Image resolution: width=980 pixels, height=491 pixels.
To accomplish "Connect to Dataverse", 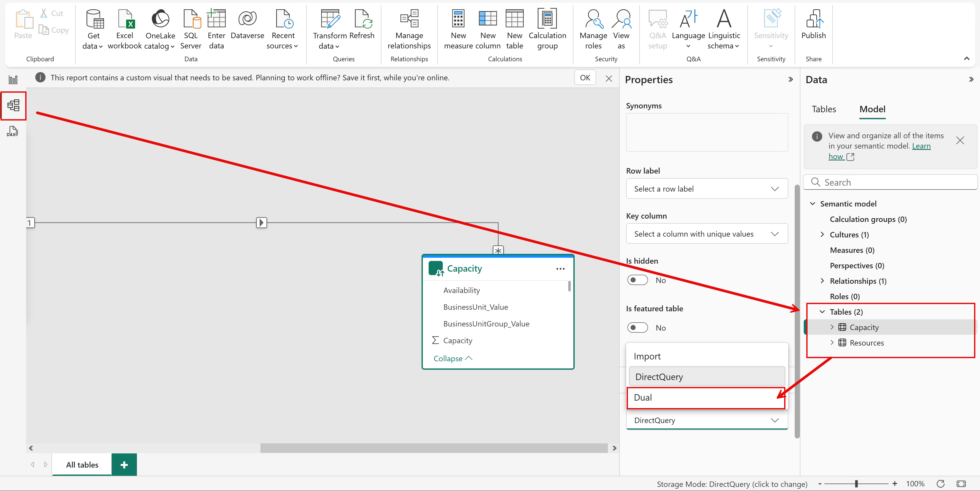I will click(247, 29).
